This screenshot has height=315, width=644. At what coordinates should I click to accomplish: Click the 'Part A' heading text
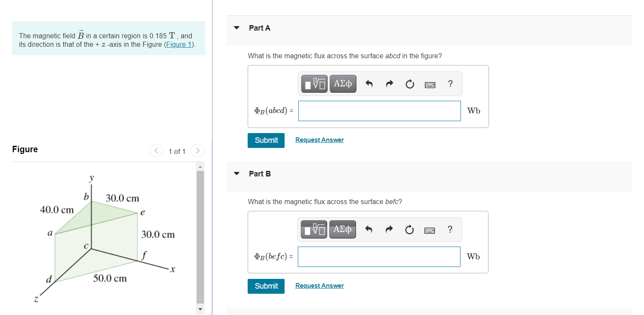(260, 28)
